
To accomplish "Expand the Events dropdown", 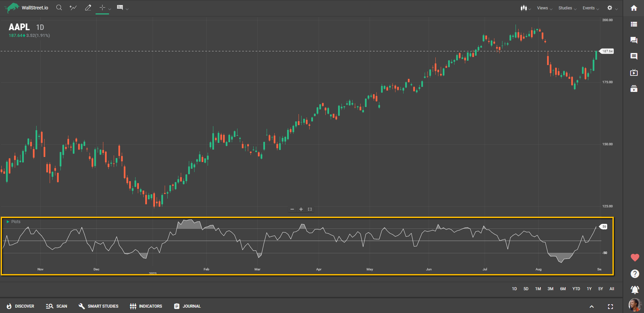I will (x=590, y=8).
